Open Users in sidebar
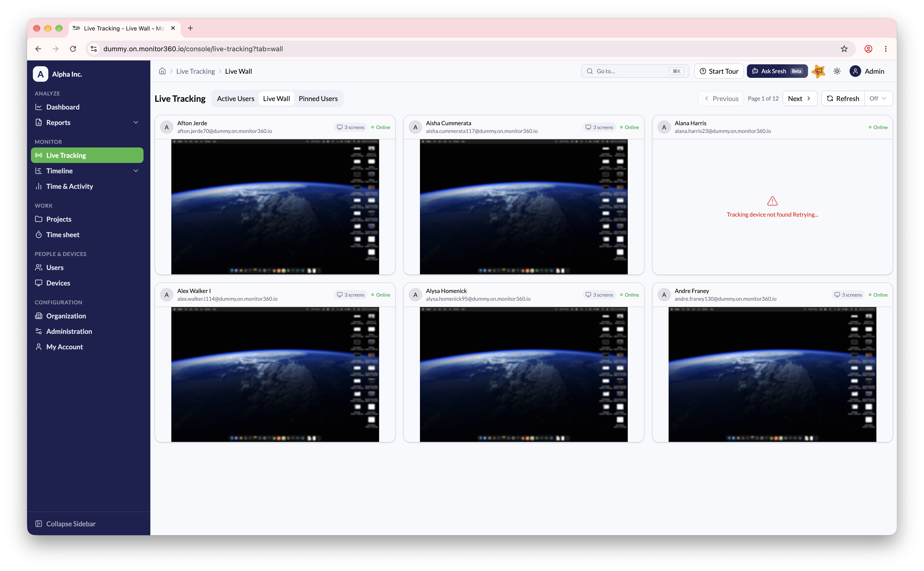The height and width of the screenshot is (571, 924). click(87, 267)
